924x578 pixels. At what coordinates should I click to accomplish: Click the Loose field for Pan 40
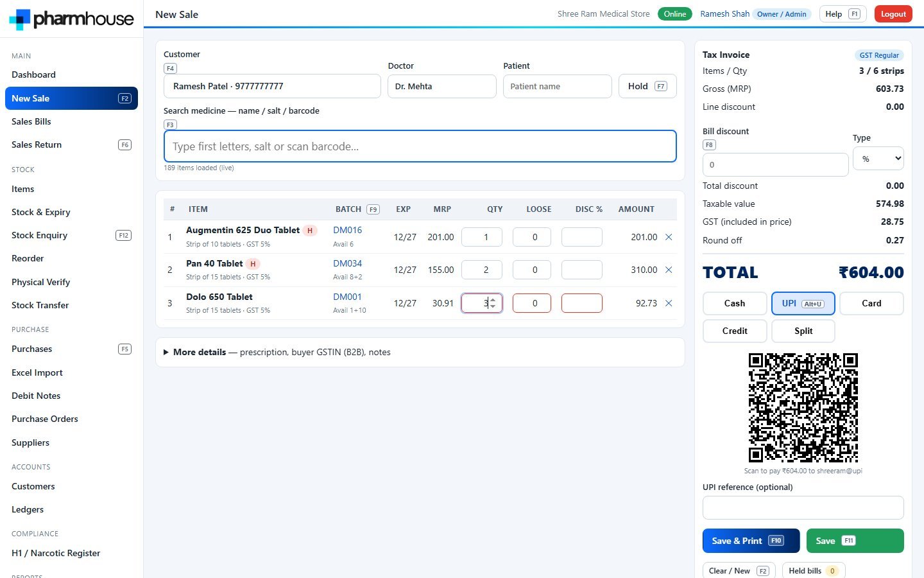coord(532,270)
